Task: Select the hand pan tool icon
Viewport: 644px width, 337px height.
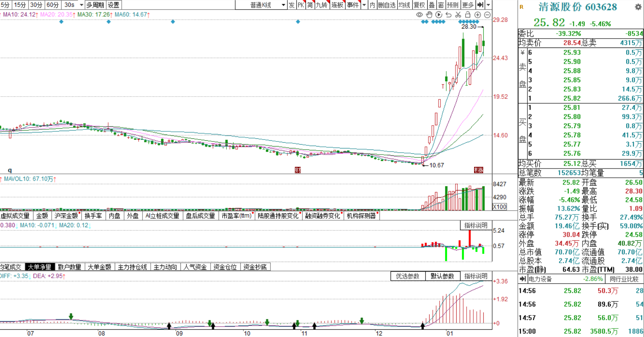Action: 429,15
